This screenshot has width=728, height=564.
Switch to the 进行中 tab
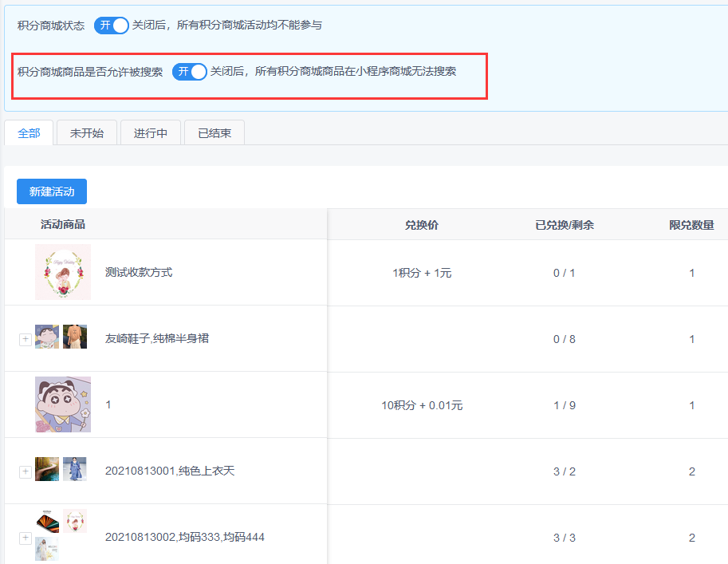pyautogui.click(x=151, y=133)
